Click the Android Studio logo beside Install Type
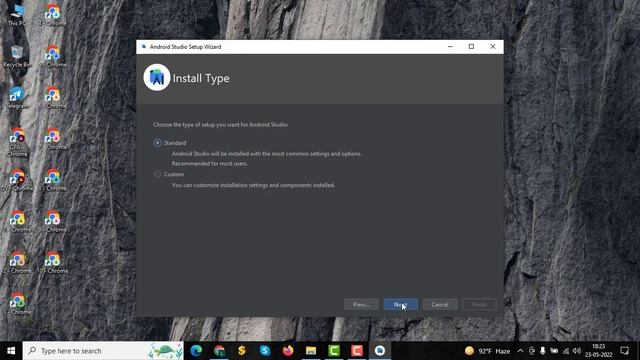The width and height of the screenshot is (640, 360). [157, 78]
